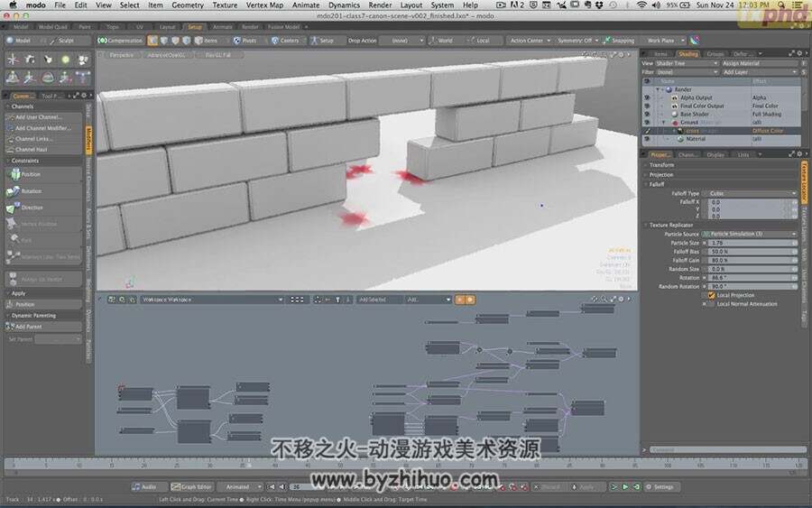
Task: Click the Particle Size input field
Action: click(750, 243)
